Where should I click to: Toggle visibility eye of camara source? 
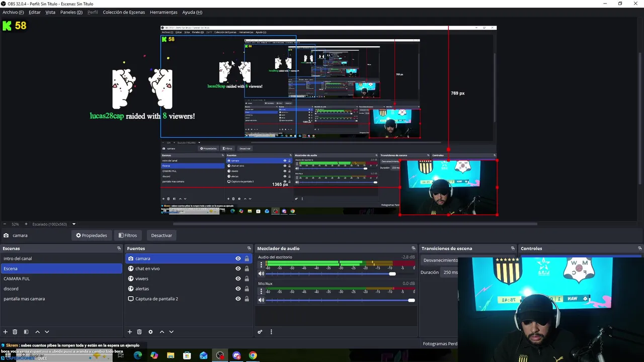point(238,258)
